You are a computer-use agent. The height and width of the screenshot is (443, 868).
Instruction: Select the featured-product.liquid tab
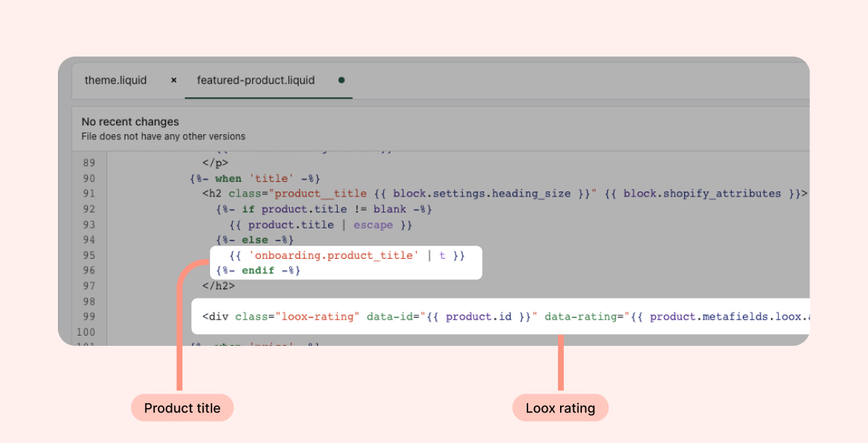coord(256,80)
